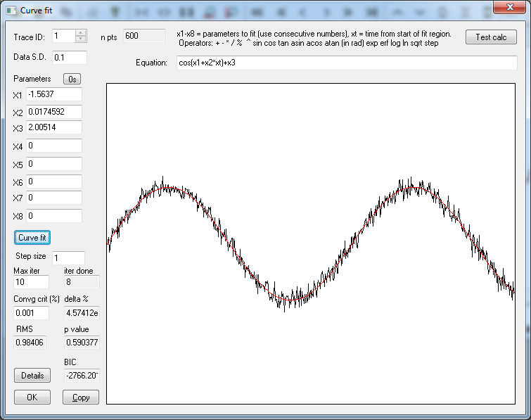Open the fit Details

(32, 376)
